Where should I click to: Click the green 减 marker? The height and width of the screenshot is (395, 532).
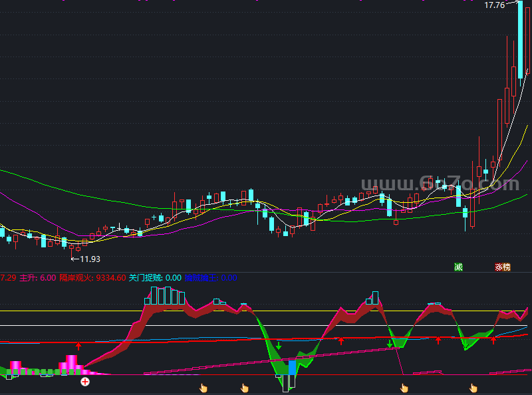pos(458,267)
